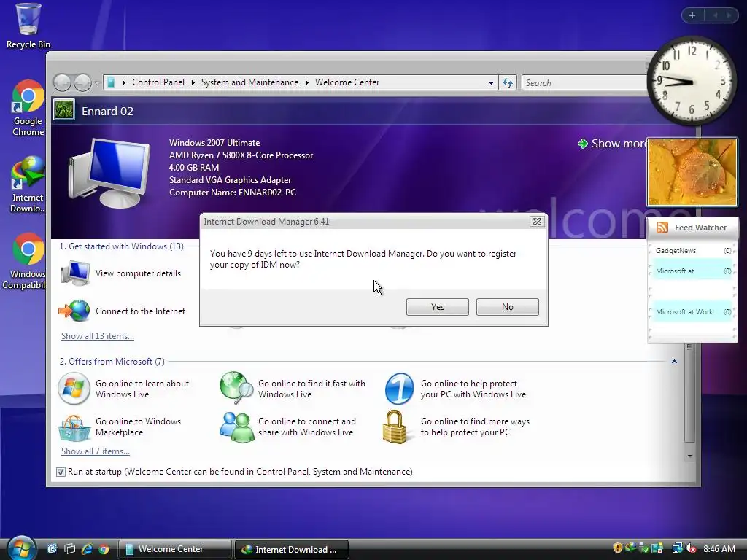Collapse the Offers from Microsoft section chevron

674,362
